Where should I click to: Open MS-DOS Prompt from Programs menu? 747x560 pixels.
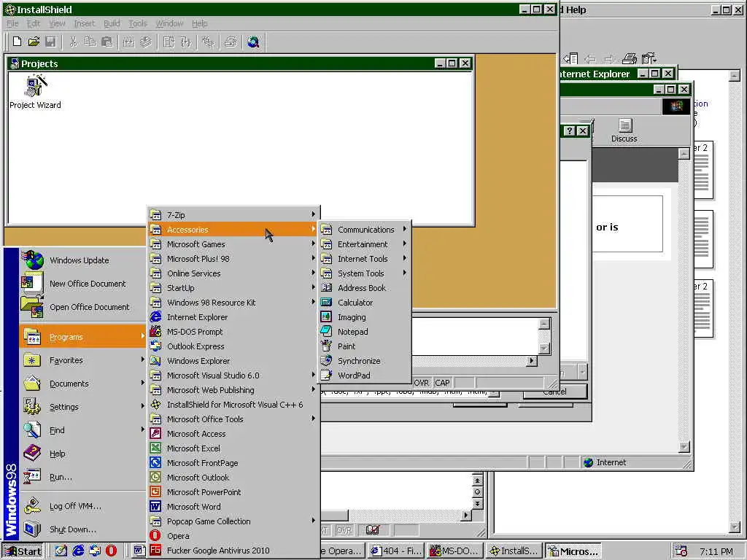tap(233, 332)
